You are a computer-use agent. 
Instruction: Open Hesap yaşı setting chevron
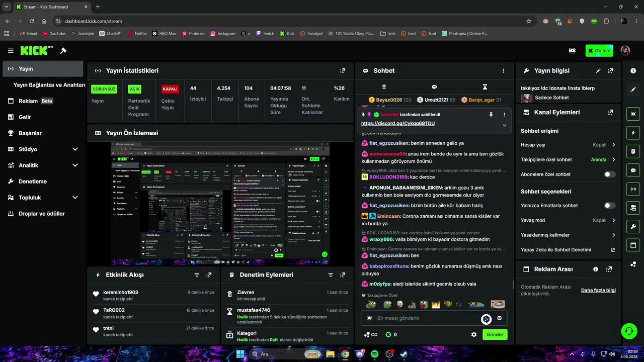tap(613, 145)
